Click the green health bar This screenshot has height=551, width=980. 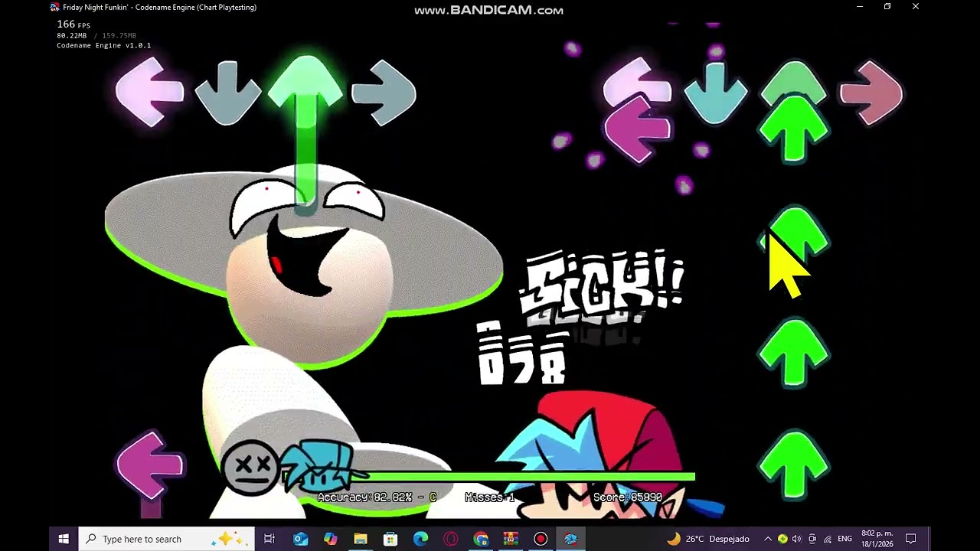[490, 477]
